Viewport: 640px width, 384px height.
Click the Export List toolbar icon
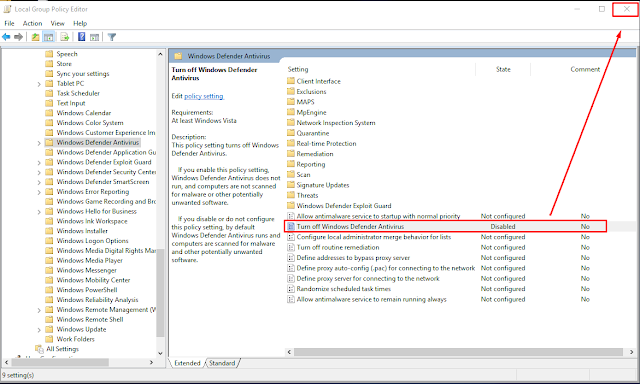click(x=64, y=37)
